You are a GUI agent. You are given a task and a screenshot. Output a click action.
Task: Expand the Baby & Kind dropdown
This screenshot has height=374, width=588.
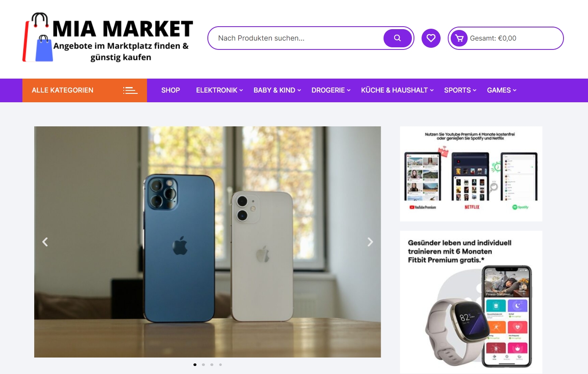[277, 90]
